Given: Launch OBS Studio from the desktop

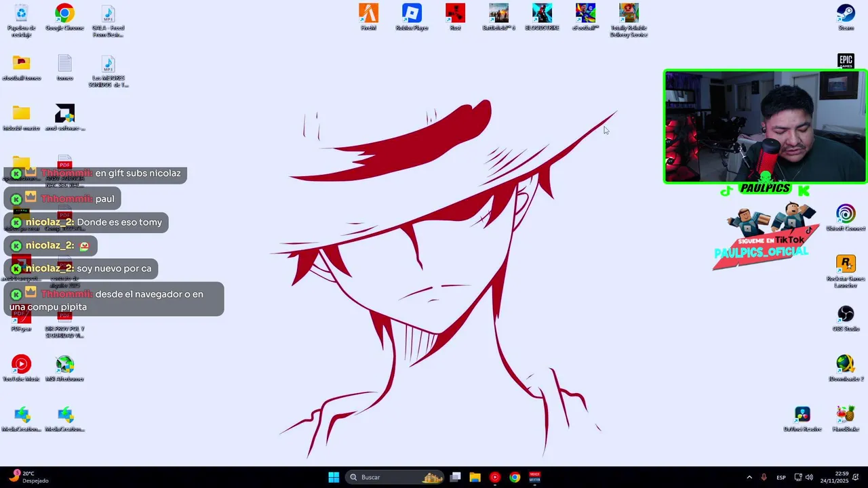Looking at the screenshot, I should click(846, 319).
